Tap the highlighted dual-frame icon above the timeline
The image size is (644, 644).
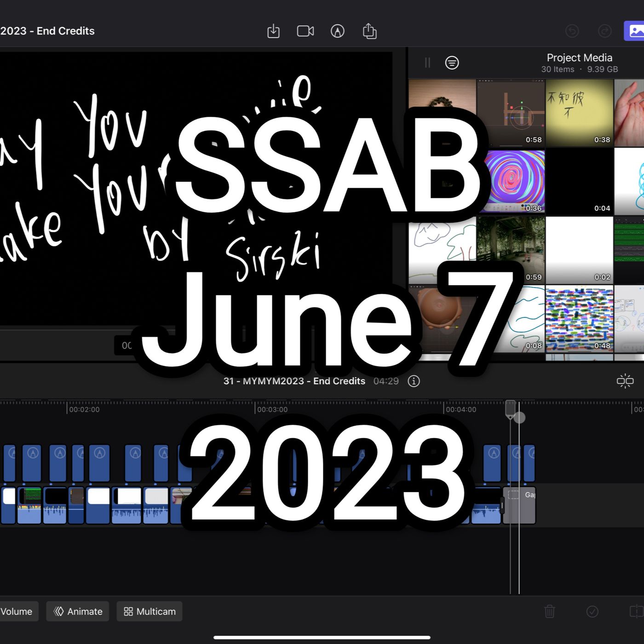pos(625,381)
